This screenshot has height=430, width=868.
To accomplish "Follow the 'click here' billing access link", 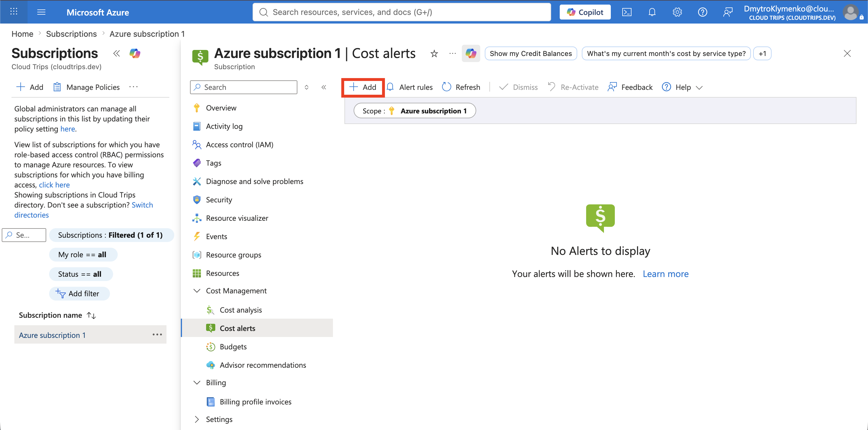I will coord(54,185).
